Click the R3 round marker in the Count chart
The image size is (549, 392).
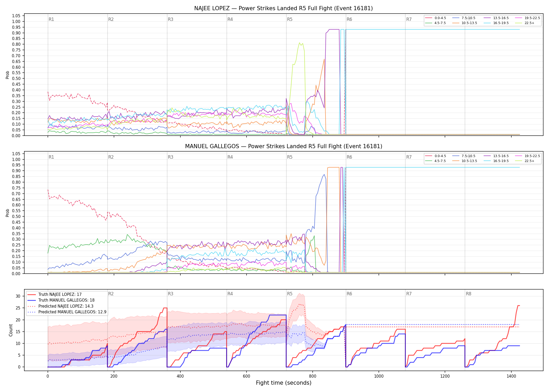[x=170, y=294]
